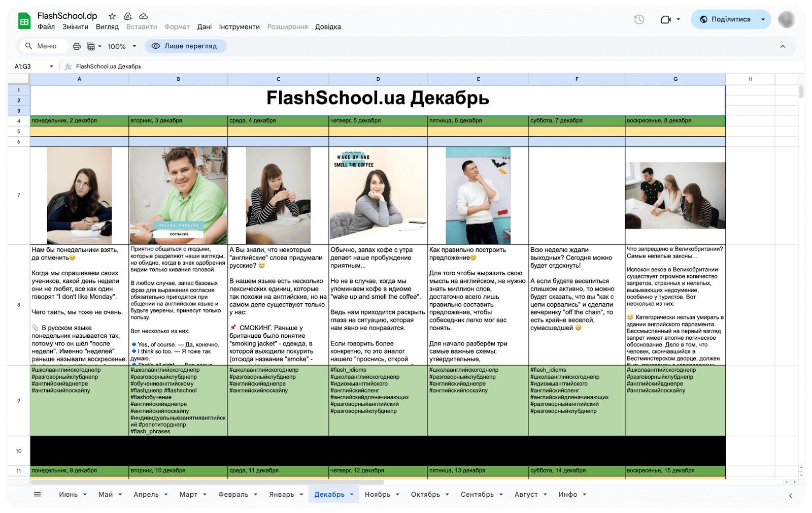Screen dimensions: 812x513
Task: Select row 10 header
Action: click(19, 451)
